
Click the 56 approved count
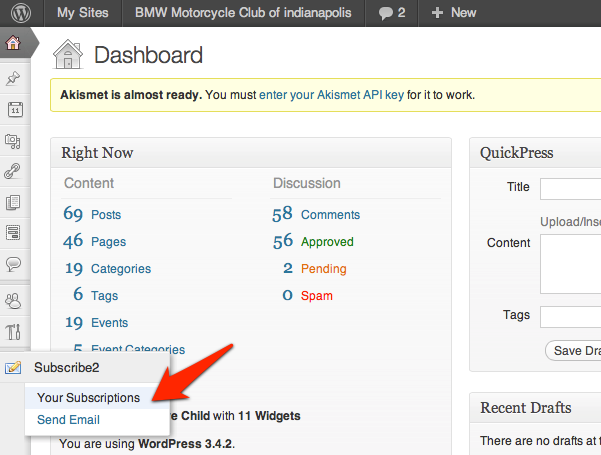283,241
